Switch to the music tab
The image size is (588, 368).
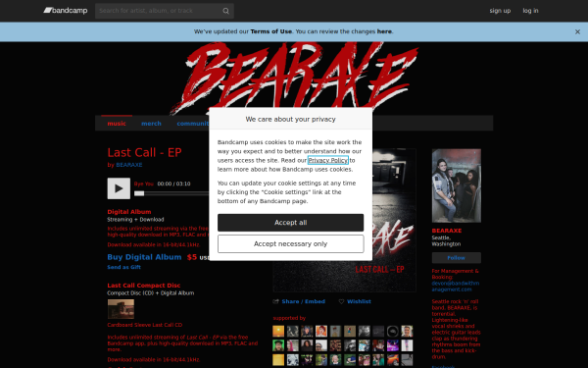pos(117,124)
